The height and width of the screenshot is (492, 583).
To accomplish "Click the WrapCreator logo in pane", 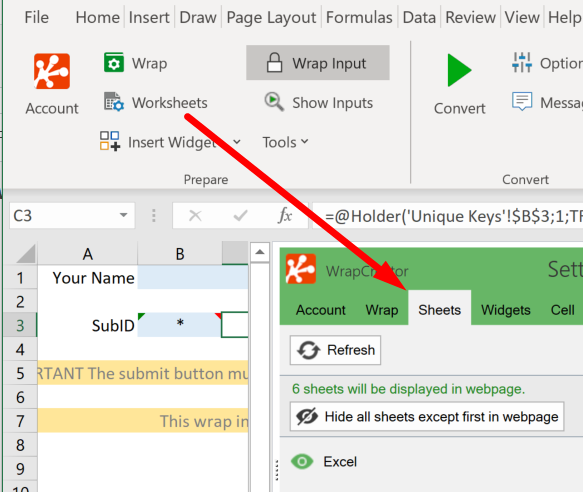I will pos(301,268).
